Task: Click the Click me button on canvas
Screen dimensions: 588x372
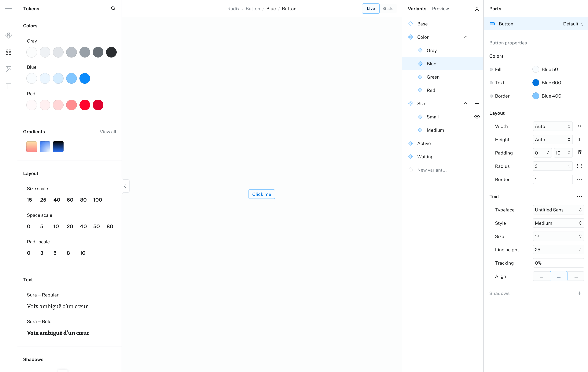Action: pos(262,194)
